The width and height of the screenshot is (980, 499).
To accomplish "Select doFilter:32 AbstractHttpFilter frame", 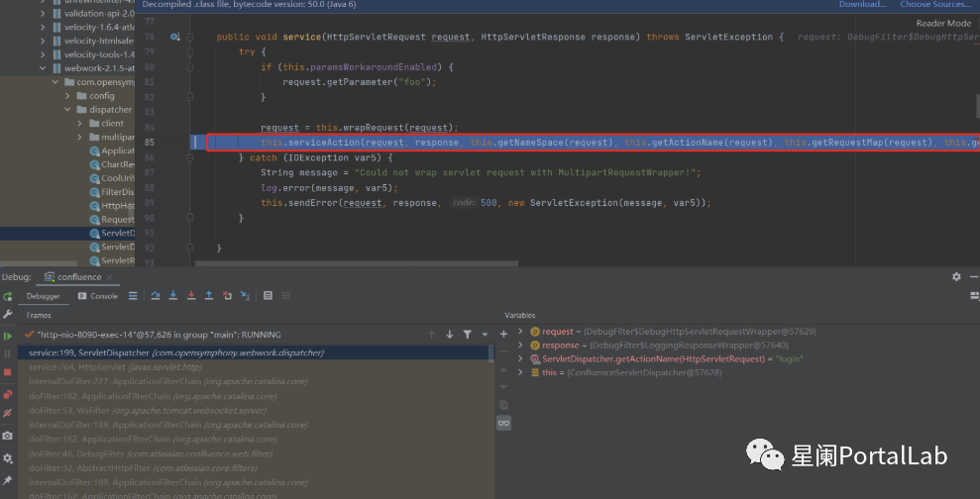I will 255,467.
